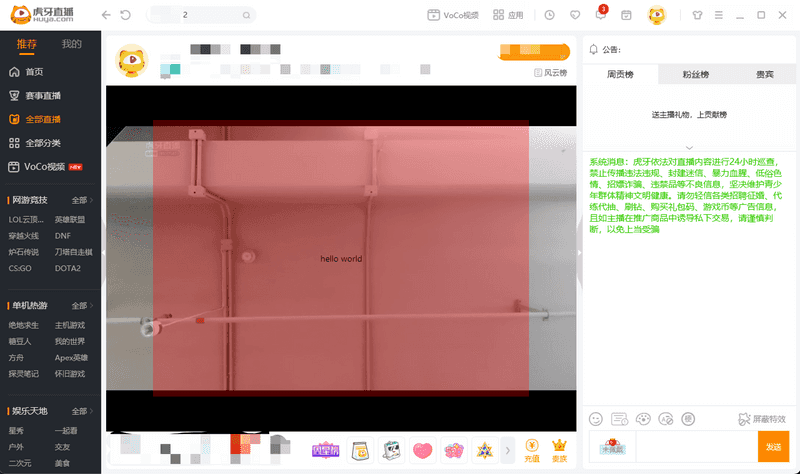Open messages with the red notification badge

tap(600, 16)
